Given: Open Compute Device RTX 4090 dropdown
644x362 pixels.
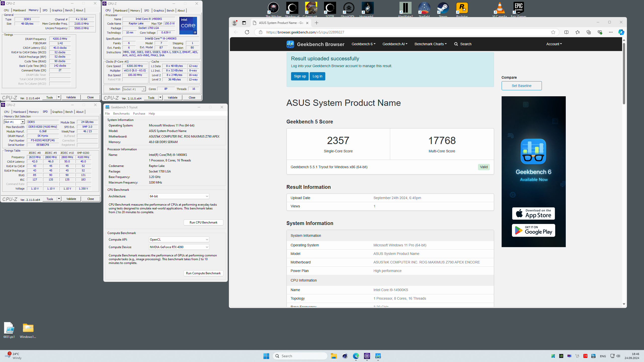Looking at the screenshot, I should tap(179, 247).
